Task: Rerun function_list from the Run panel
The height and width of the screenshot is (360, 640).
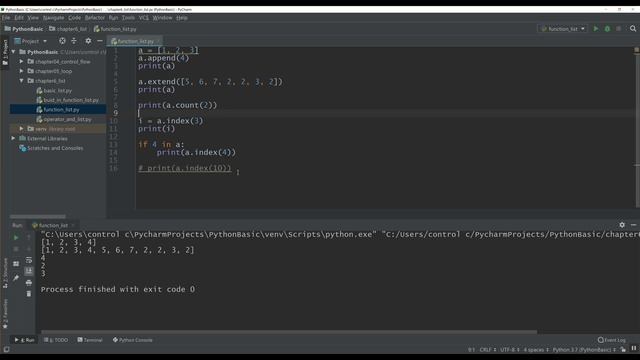Action: pos(16,237)
